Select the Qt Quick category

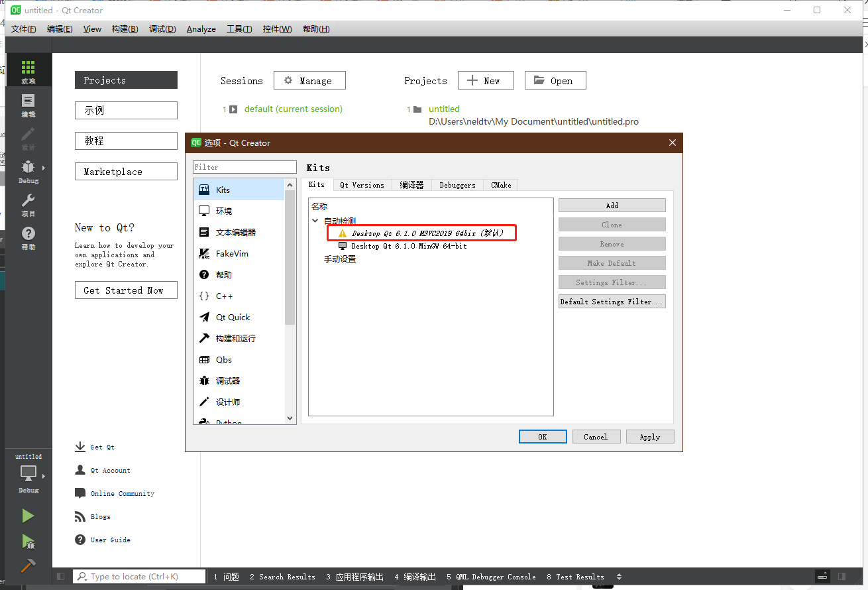pos(239,317)
